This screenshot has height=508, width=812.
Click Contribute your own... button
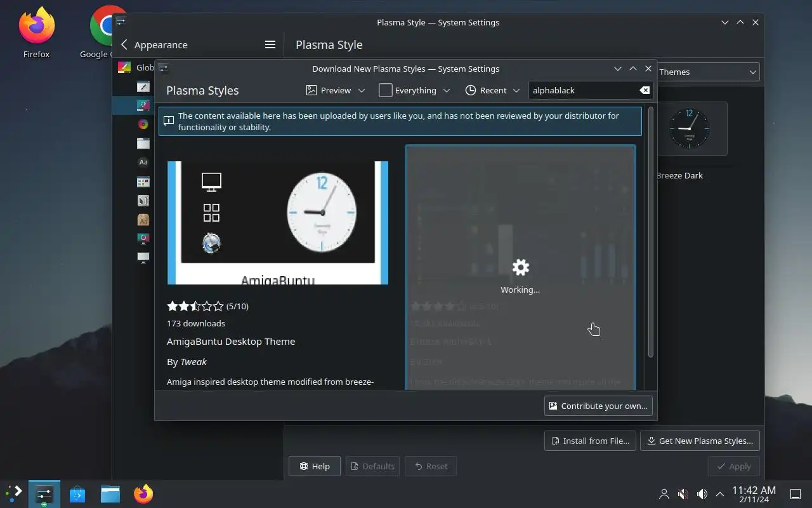(598, 406)
